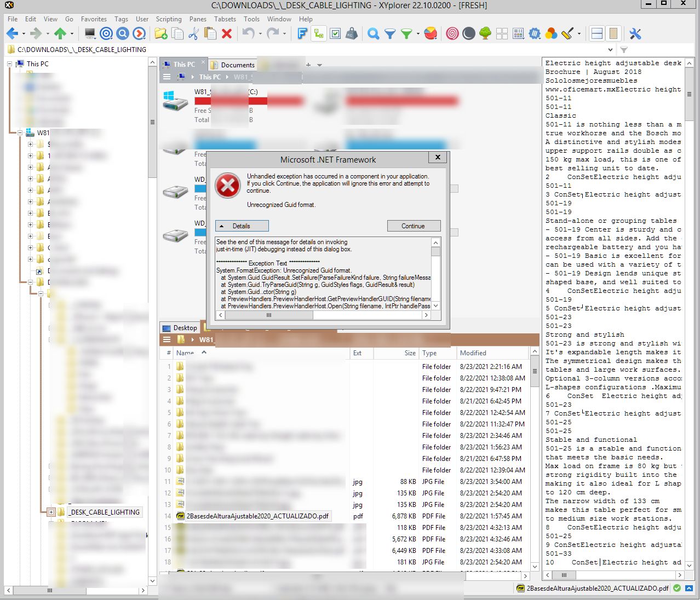Select 2BasesdeAlturaAjustable2020_ACTUALIZADO.pdf in file list
700x600 pixels.
pos(259,516)
